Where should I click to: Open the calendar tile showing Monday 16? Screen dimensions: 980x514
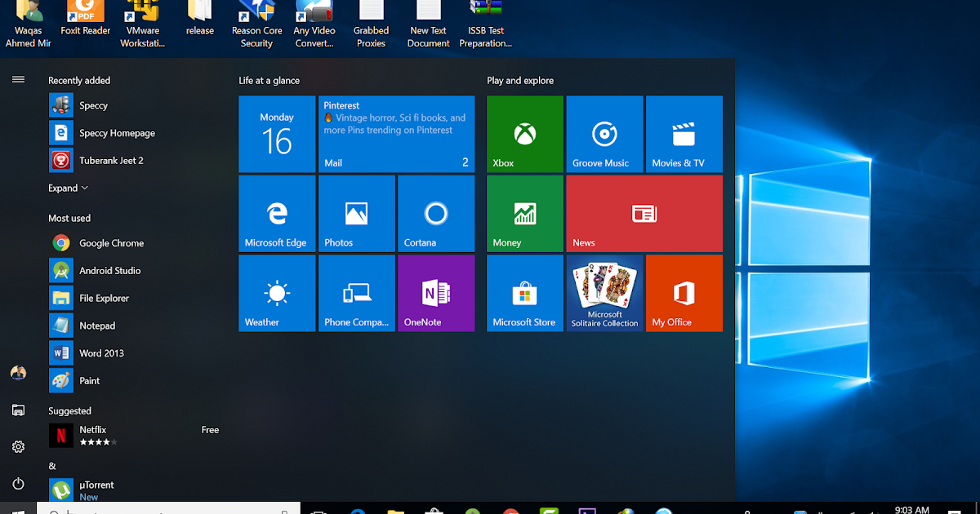click(x=277, y=135)
